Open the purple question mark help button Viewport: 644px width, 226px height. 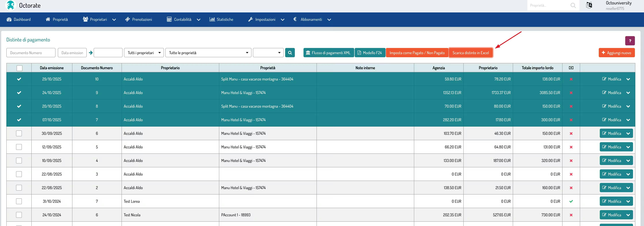630,41
